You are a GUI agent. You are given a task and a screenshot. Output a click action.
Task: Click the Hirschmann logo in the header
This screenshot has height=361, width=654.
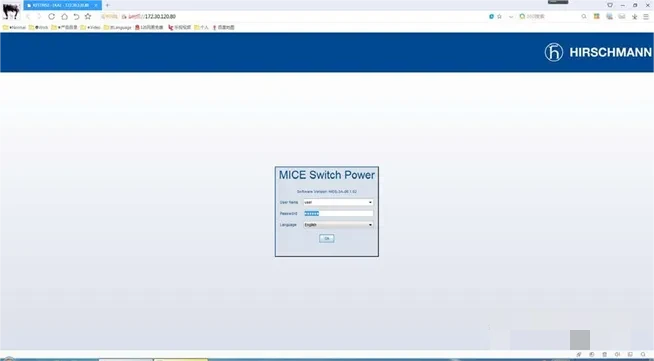[598, 52]
